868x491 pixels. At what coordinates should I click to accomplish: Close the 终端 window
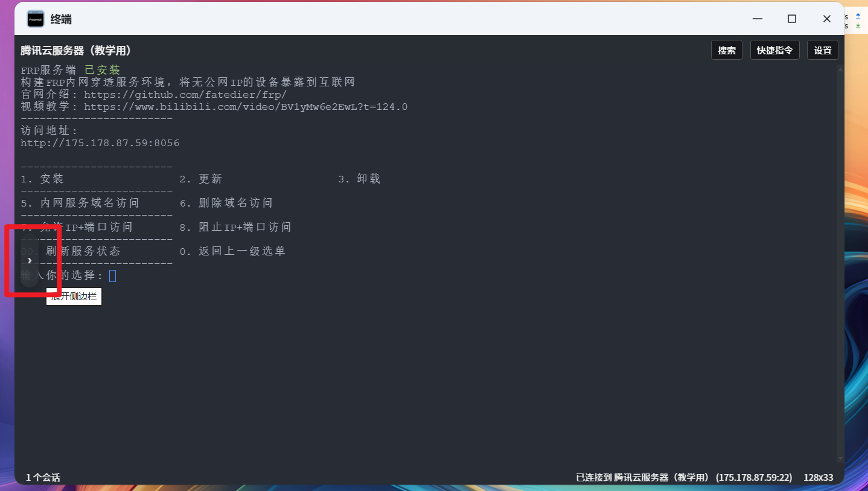pos(826,19)
